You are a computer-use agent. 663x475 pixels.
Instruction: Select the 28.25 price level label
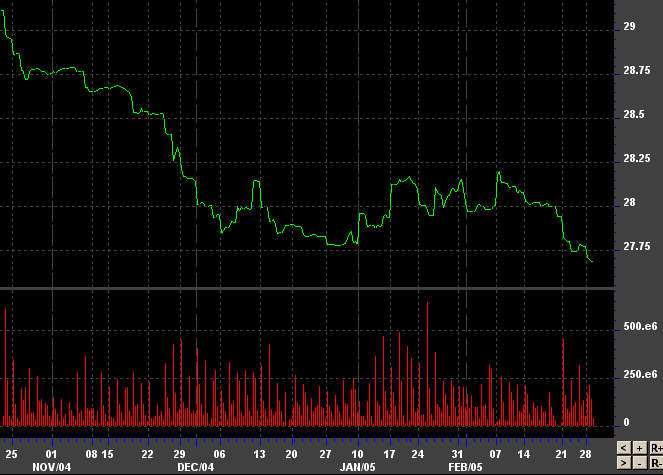tap(636, 159)
